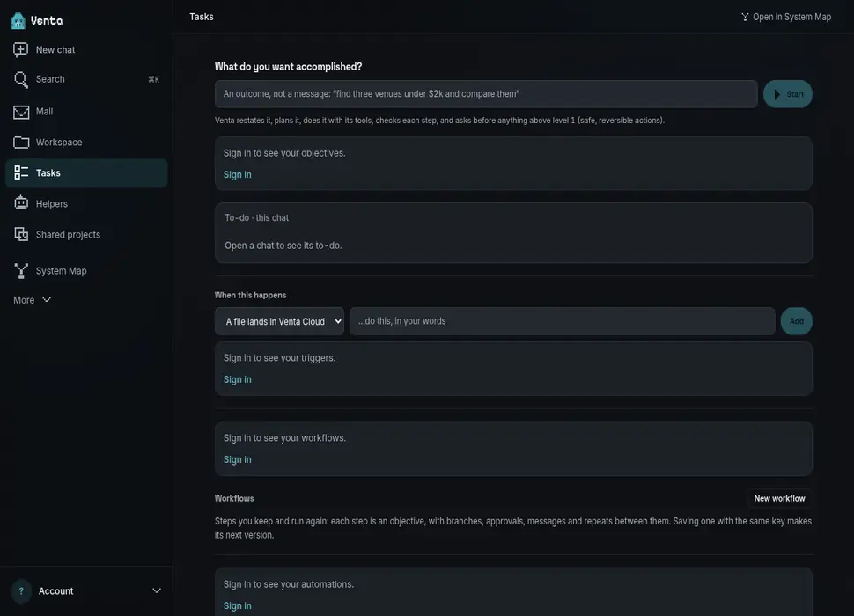The image size is (854, 616).
Task: Click the Search magnifier icon
Action: pyautogui.click(x=21, y=79)
